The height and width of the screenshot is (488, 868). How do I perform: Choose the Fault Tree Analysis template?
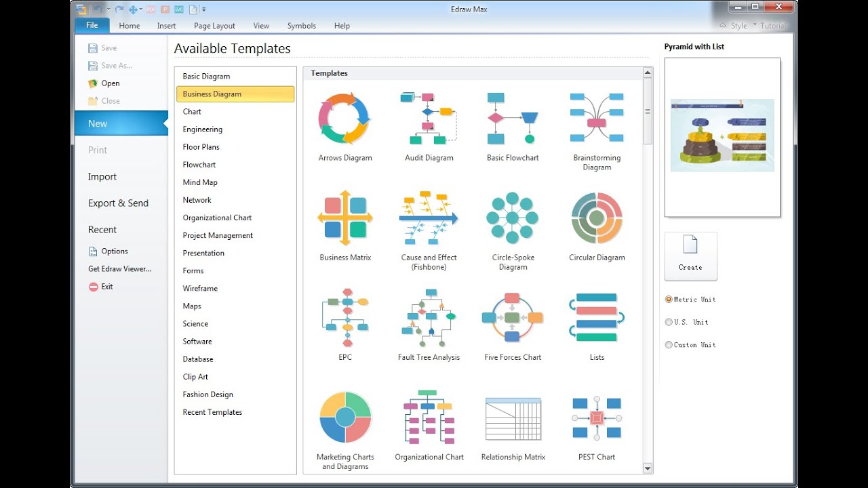click(x=429, y=326)
